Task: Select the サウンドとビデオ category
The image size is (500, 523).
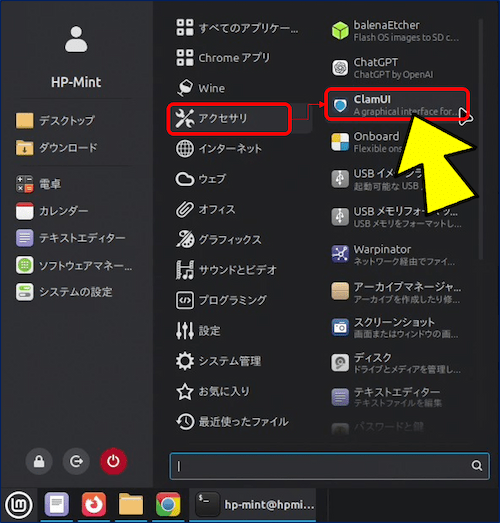Action: (x=226, y=270)
